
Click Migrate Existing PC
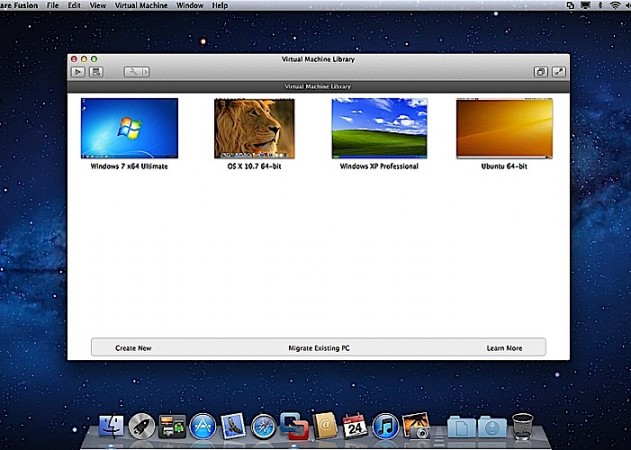pyautogui.click(x=318, y=348)
